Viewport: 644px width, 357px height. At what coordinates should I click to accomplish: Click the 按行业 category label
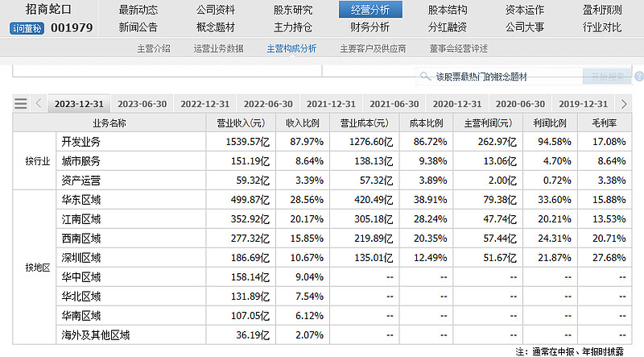point(37,161)
